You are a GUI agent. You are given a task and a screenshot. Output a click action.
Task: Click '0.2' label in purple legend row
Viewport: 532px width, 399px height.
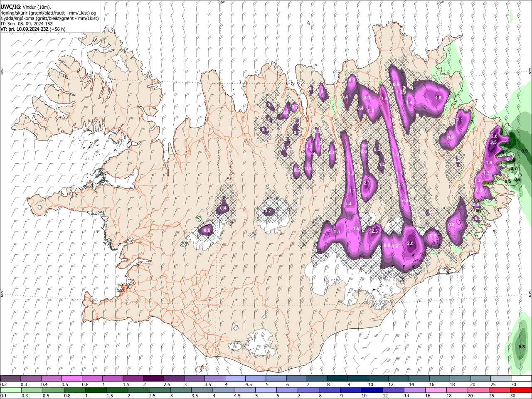tap(4, 384)
